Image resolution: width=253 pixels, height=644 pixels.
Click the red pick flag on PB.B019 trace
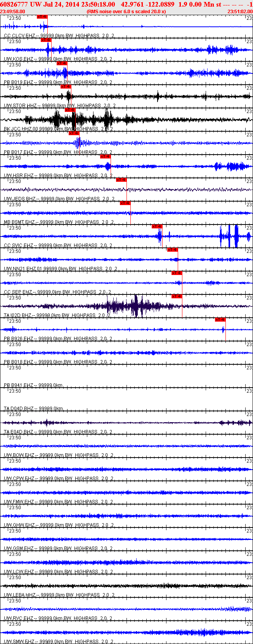(62, 63)
